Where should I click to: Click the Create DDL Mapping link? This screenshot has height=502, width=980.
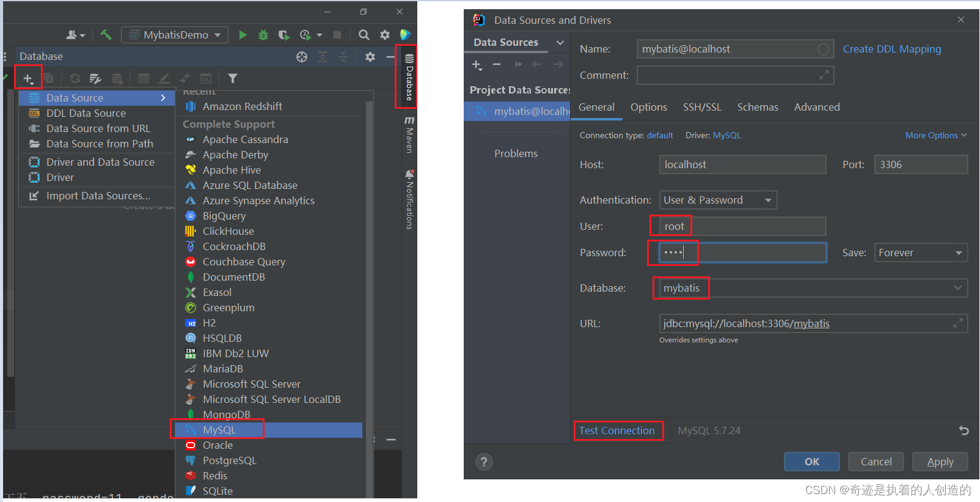[x=892, y=49]
